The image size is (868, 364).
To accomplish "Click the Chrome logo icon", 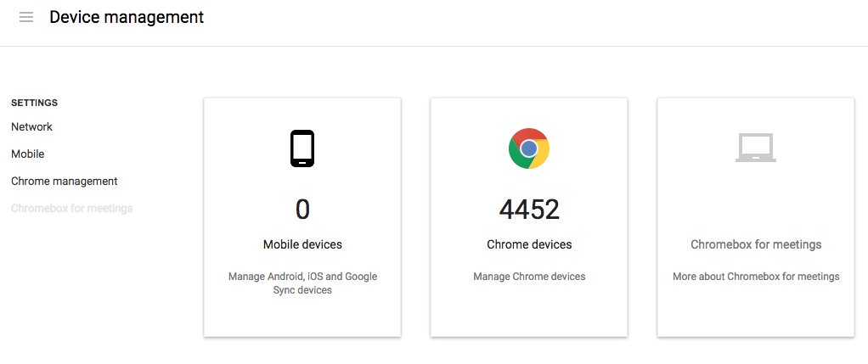I will 529,148.
